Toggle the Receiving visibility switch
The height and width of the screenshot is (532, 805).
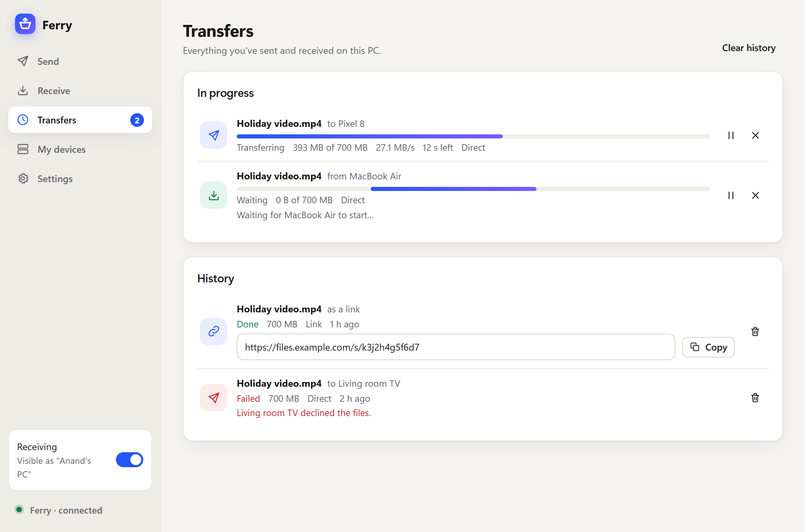[130, 460]
